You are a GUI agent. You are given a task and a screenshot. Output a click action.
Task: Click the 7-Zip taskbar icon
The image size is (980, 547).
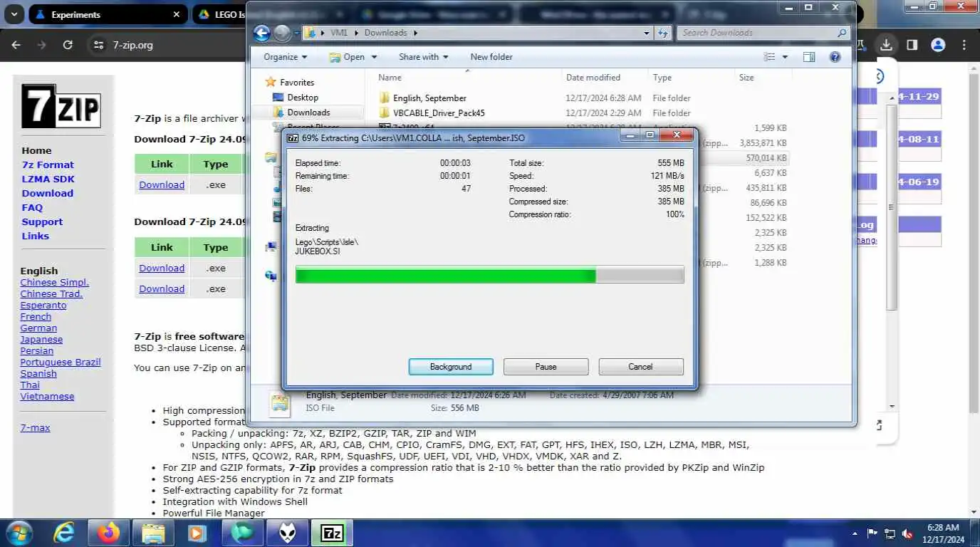(x=332, y=533)
